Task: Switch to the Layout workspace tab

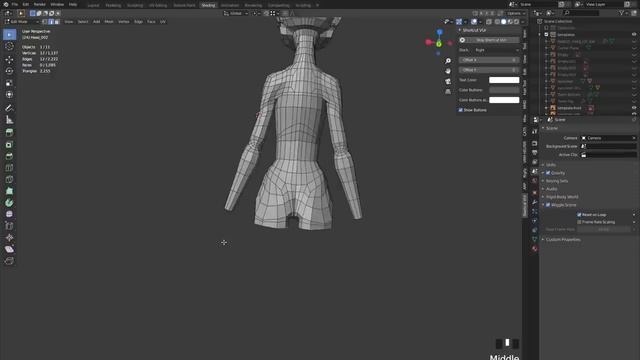Action: [x=93, y=5]
